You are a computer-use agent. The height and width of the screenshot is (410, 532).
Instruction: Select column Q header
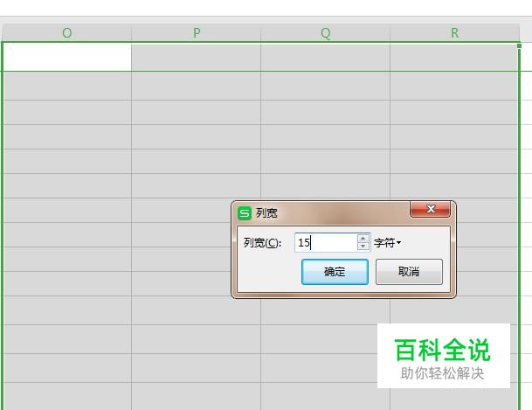pyautogui.click(x=325, y=33)
